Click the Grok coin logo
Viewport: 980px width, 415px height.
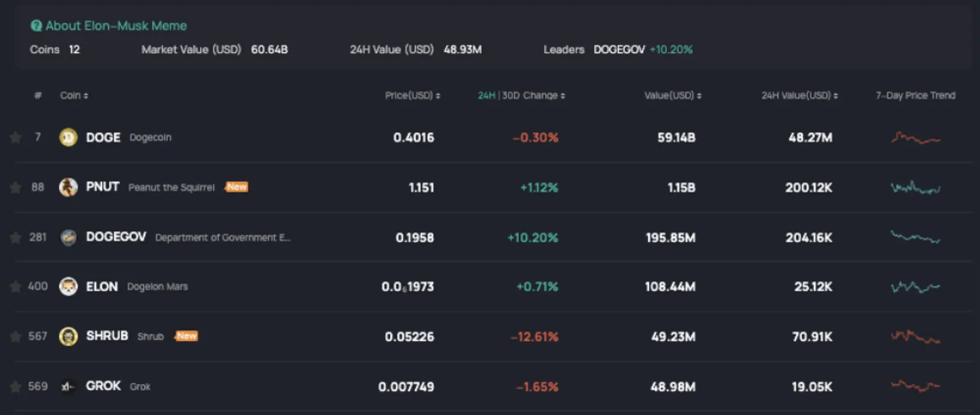click(x=68, y=386)
